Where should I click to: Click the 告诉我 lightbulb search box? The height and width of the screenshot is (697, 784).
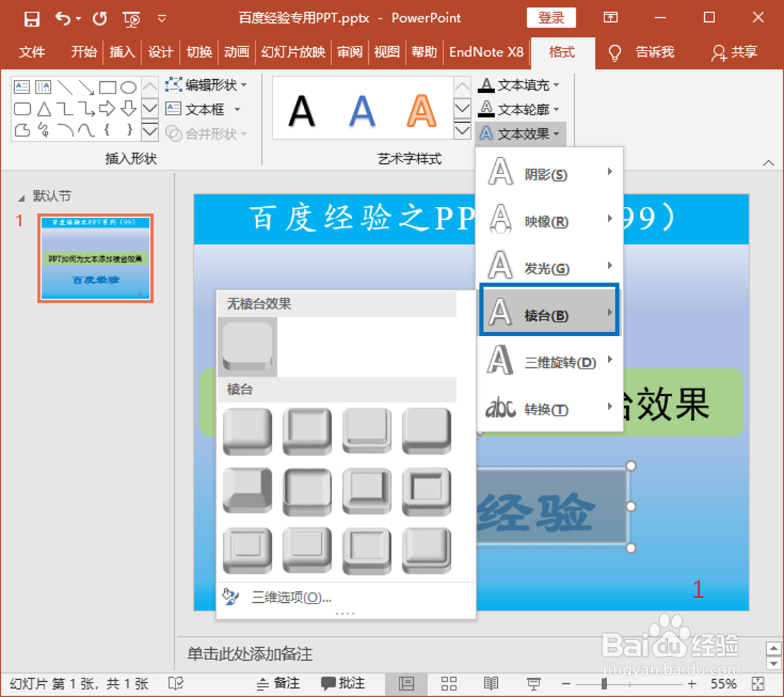(641, 52)
